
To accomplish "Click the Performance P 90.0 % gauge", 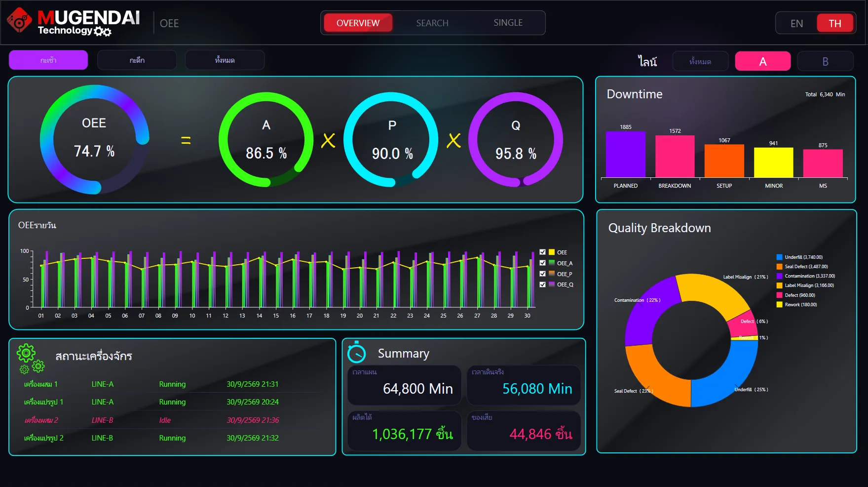I will [x=391, y=140].
